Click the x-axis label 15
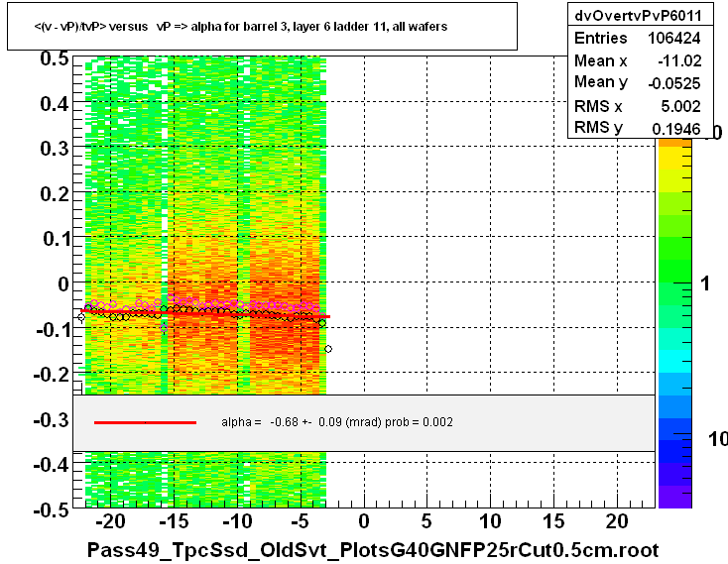 coord(553,521)
